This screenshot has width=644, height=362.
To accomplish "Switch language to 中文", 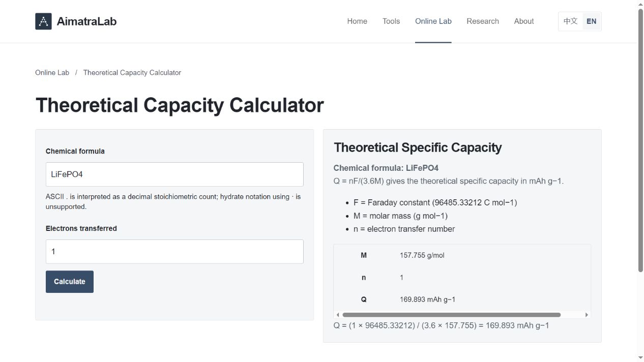I will point(571,21).
